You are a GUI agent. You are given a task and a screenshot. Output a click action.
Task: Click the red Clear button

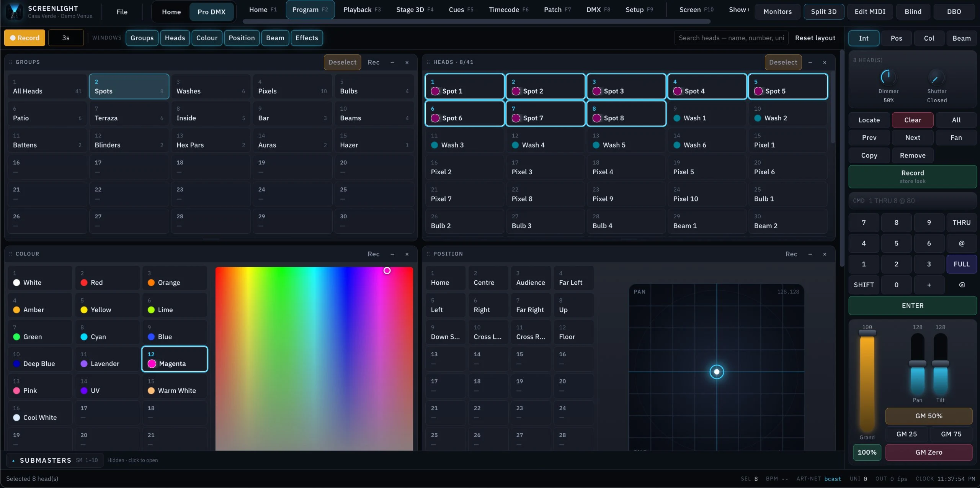913,120
